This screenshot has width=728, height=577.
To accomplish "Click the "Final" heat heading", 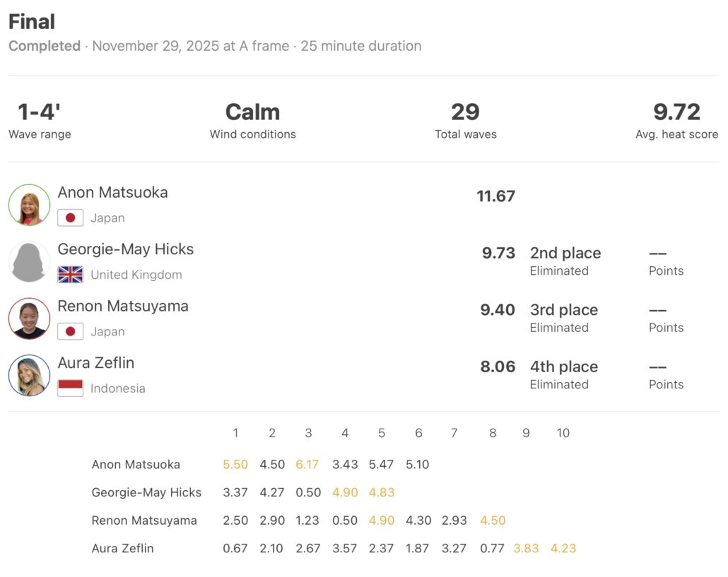I will click(32, 22).
